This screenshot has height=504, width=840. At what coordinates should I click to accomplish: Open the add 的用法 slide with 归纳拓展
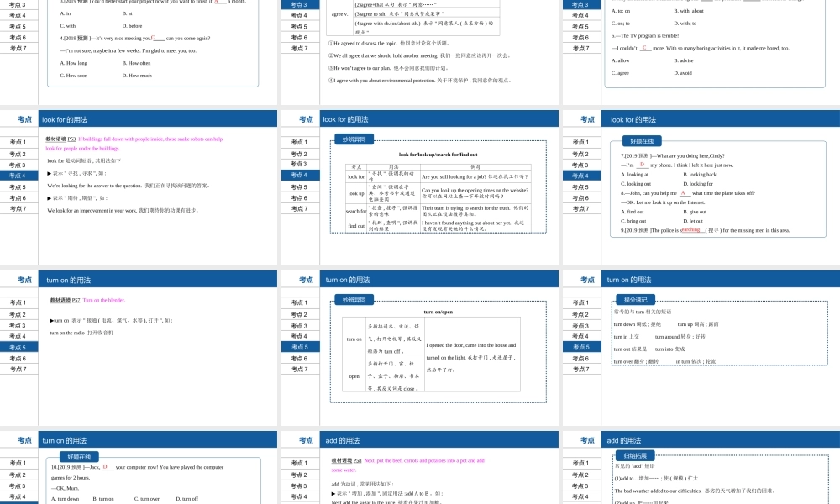(x=701, y=468)
